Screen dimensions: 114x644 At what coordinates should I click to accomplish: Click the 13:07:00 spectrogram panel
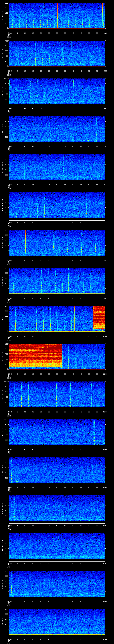(x=57, y=243)
